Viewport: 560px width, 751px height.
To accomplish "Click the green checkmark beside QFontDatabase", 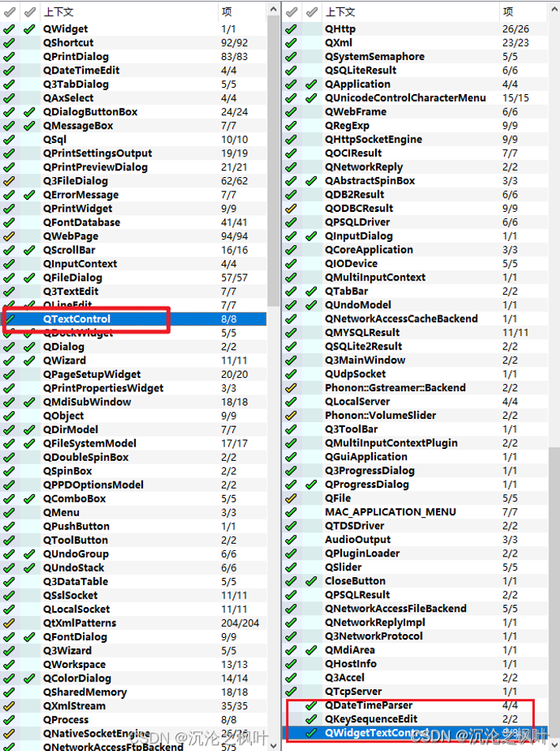I will [x=9, y=222].
